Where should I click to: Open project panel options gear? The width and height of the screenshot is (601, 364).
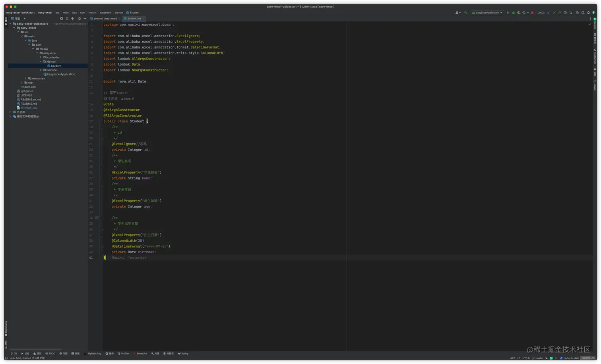pyautogui.click(x=79, y=19)
